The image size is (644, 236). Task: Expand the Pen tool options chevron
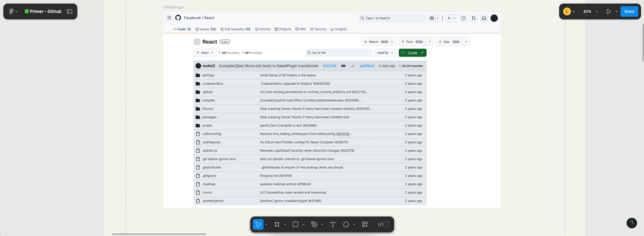(322, 225)
